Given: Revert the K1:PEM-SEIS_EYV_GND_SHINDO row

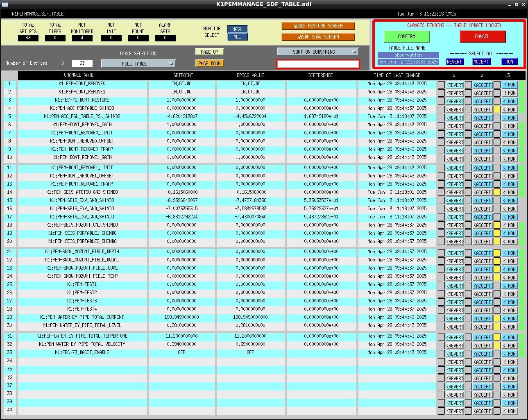Looking at the screenshot, I should tap(455, 209).
